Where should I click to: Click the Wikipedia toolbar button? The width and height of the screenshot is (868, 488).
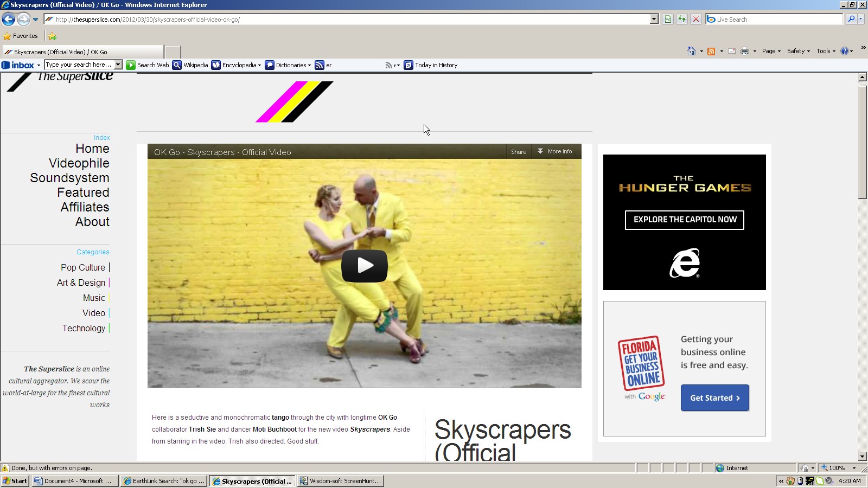[190, 65]
